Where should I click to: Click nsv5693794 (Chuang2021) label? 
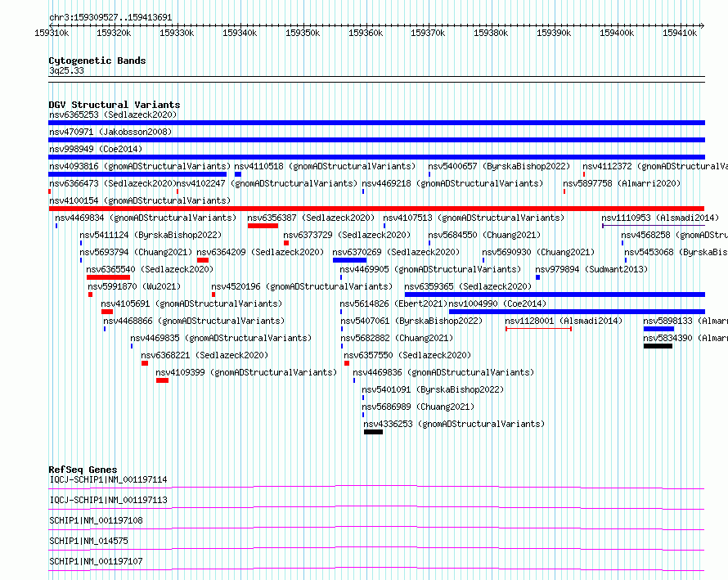(x=136, y=252)
